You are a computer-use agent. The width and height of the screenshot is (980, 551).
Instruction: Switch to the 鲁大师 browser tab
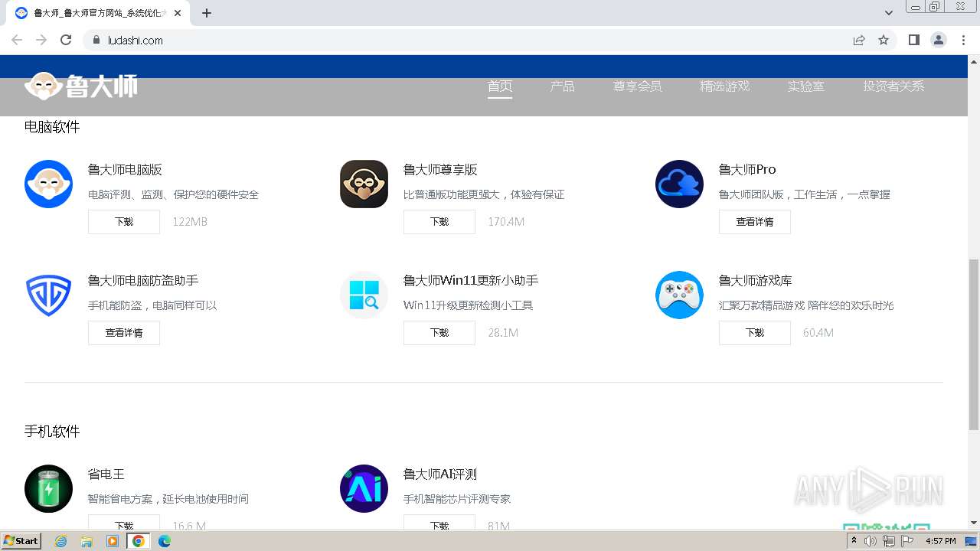100,13
